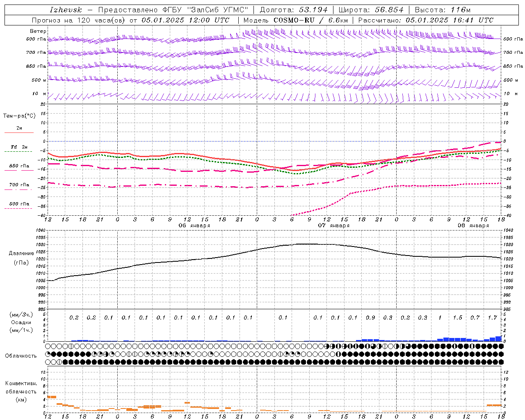Screen dimensions: 525x420
Task: Click the (мм/1ч.) precipitation unit label
Action: (x=22, y=330)
